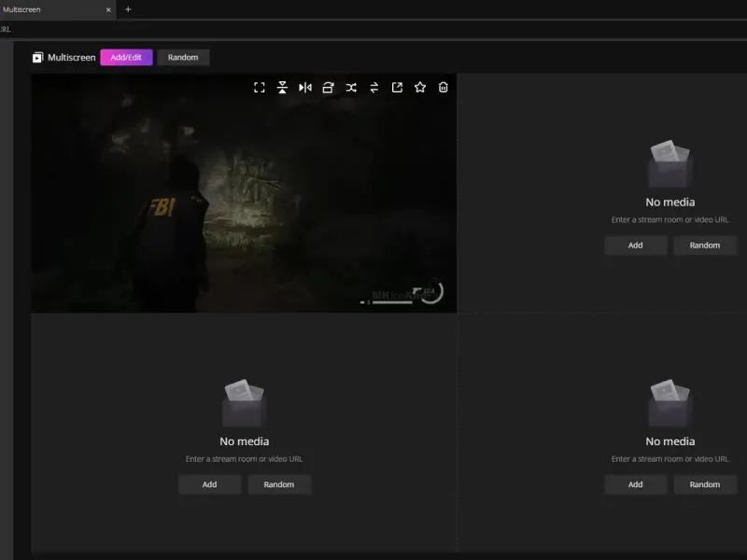Click the No media folder icon in bottom-left tile
747x560 pixels.
244,402
